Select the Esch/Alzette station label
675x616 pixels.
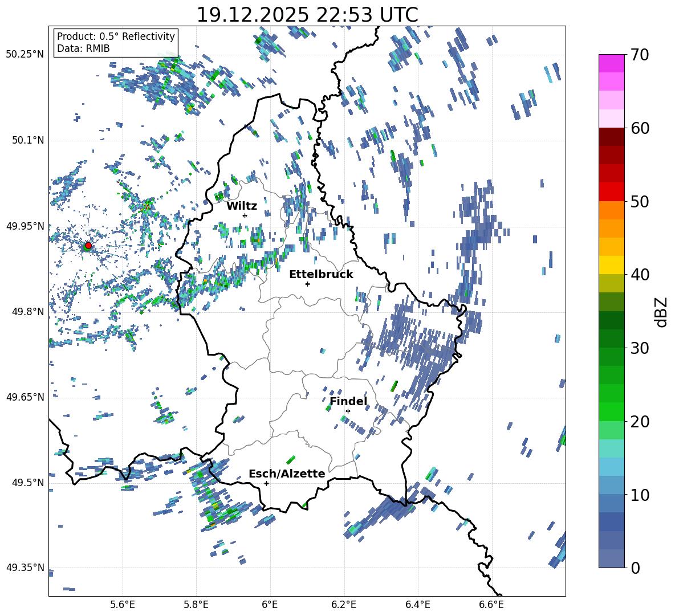[x=287, y=474]
